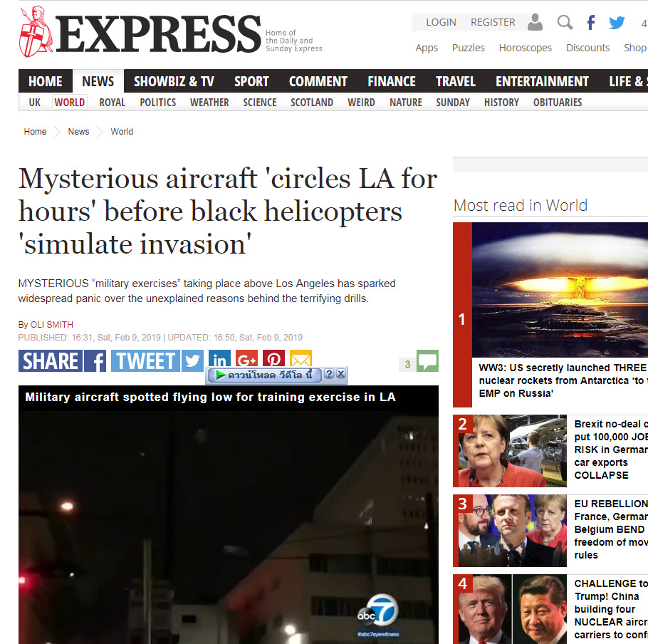
Task: Click the OLI SMITH author link
Action: (52, 324)
